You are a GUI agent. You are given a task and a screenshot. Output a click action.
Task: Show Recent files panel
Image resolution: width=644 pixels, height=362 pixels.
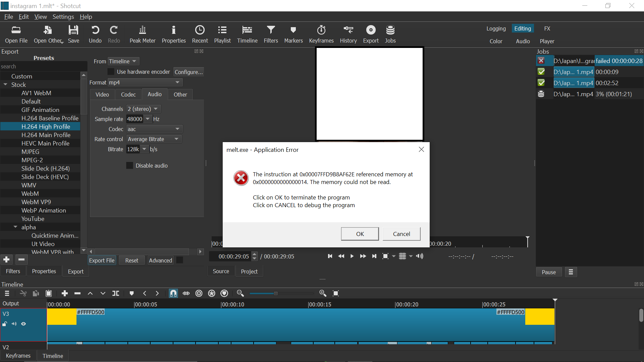200,34
